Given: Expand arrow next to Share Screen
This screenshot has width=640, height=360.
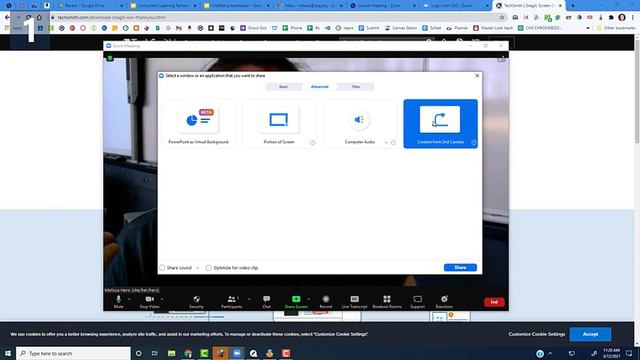Looking at the screenshot, I should [309, 299].
